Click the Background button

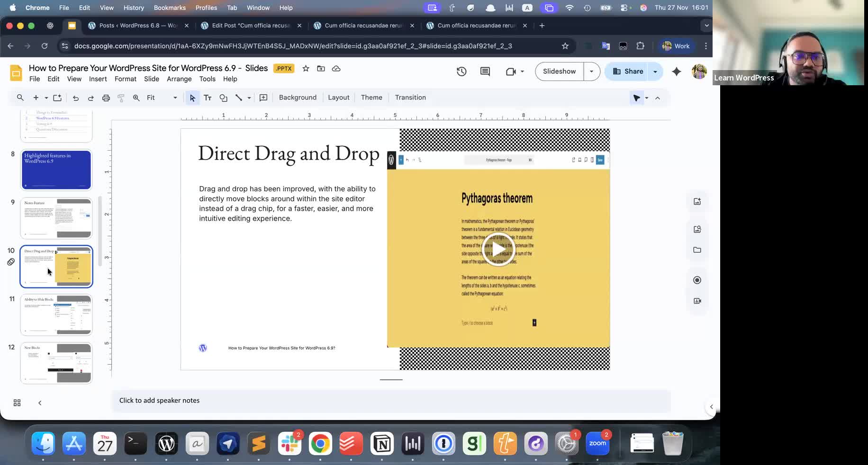(x=298, y=98)
